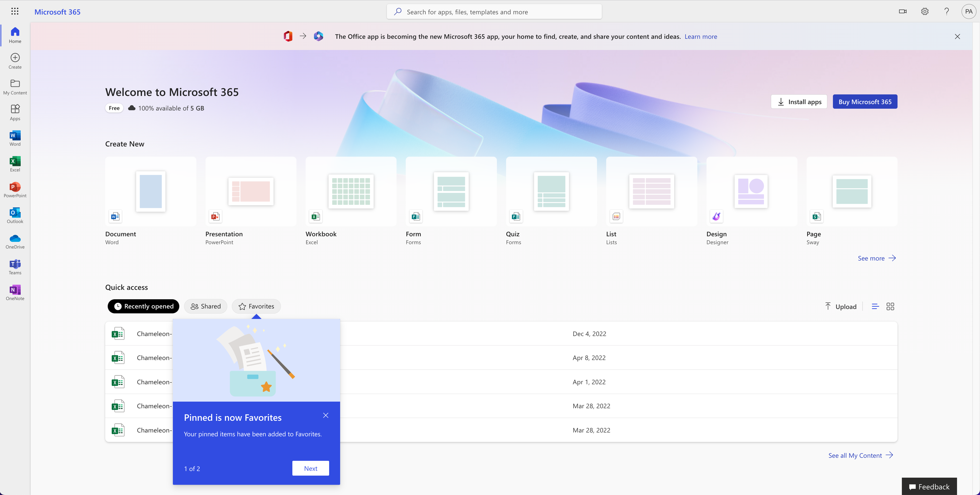Open Settings gear icon
The height and width of the screenshot is (495, 980).
pyautogui.click(x=924, y=11)
